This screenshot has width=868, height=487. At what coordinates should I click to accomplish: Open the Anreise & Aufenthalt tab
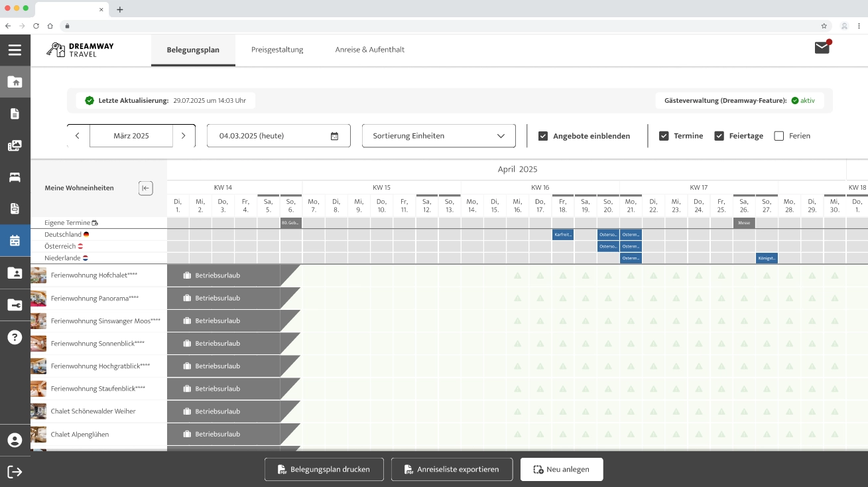(x=369, y=50)
